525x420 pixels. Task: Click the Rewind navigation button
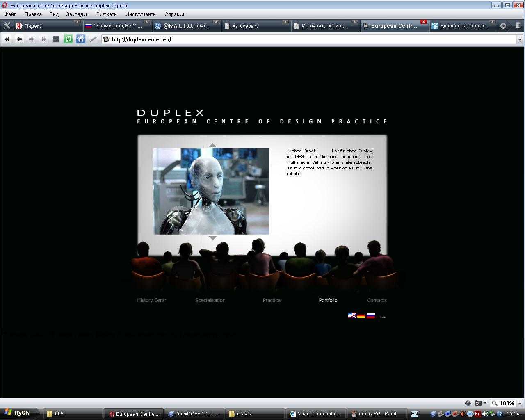pos(7,39)
